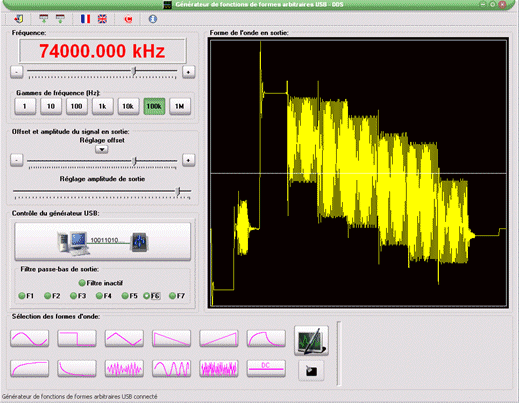Select the Filtre inactif radio option

[x=101, y=283]
